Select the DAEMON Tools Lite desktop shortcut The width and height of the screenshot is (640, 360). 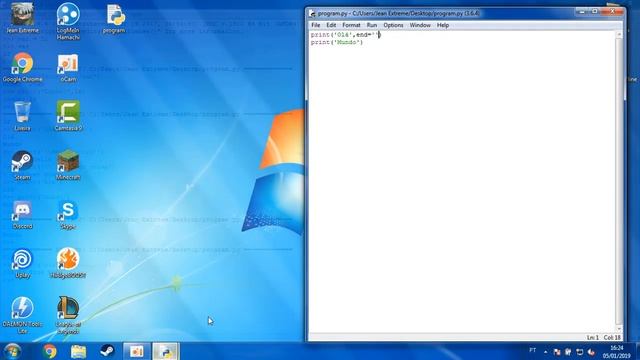point(22,315)
